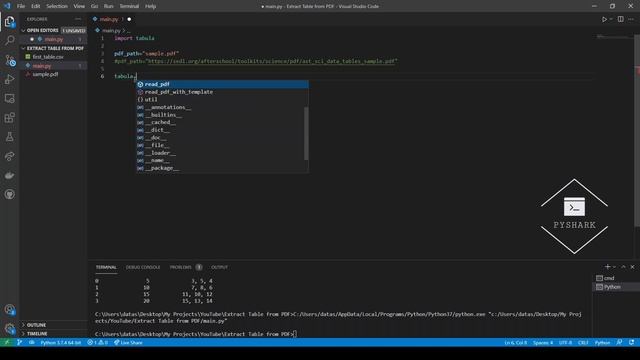The width and height of the screenshot is (640, 360).
Task: Open the Edit menu
Action: tap(36, 6)
